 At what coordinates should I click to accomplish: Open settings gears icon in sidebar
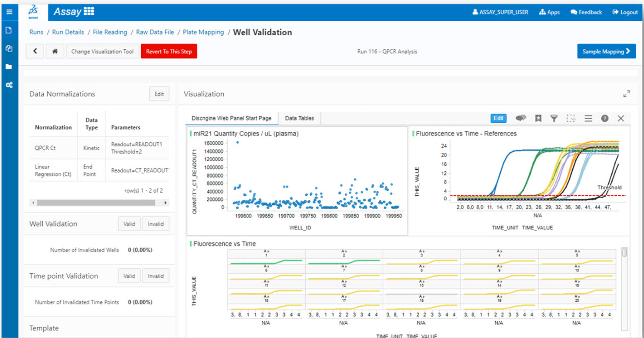click(x=9, y=85)
